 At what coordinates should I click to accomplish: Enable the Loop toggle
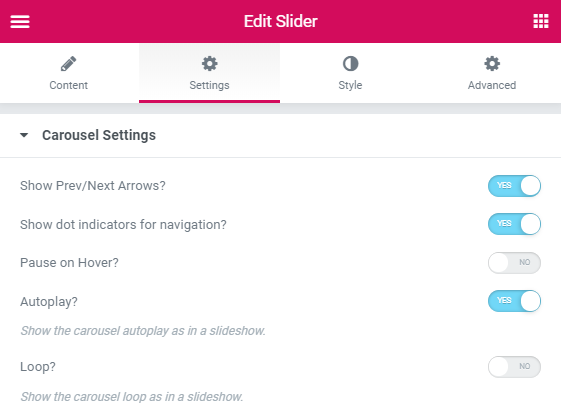[x=514, y=367]
